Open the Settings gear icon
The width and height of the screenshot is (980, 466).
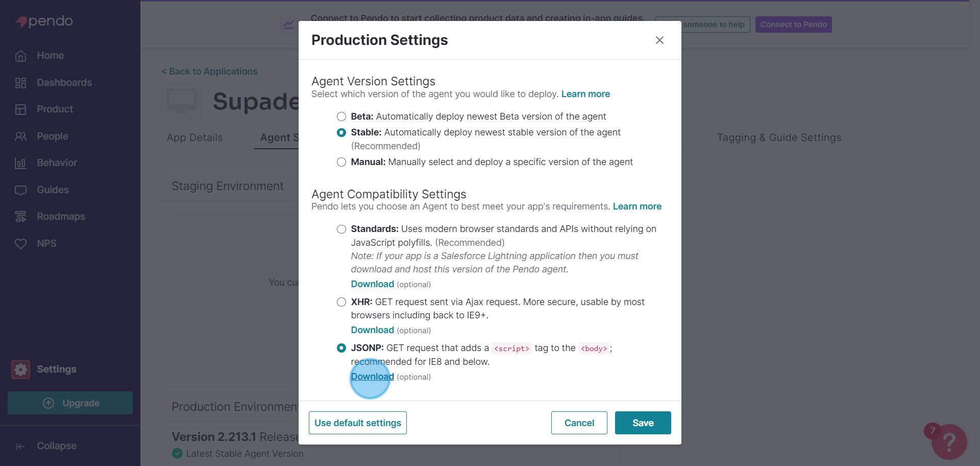(x=21, y=369)
